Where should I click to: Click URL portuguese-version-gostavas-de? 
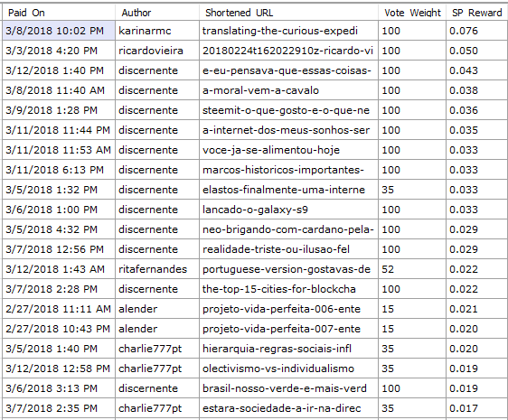pyautogui.click(x=288, y=269)
